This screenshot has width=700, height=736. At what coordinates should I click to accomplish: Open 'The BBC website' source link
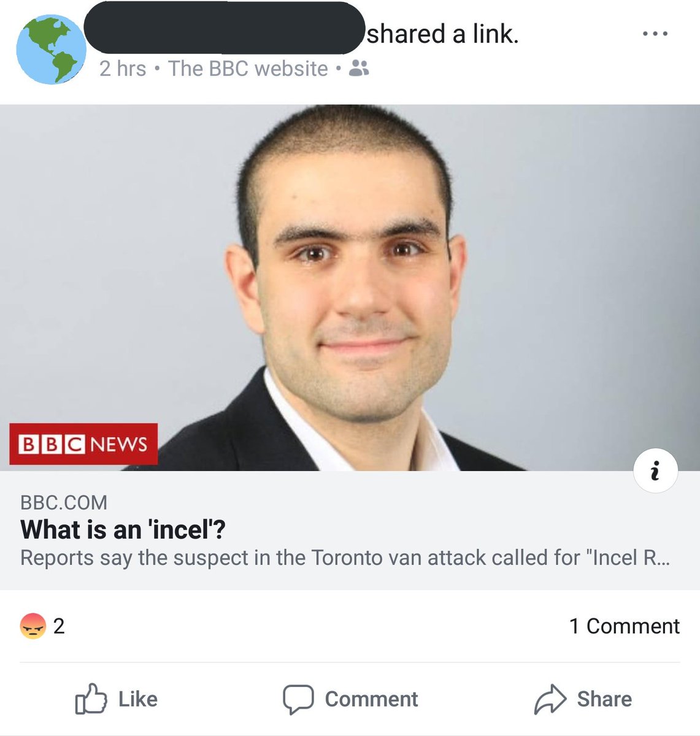point(248,69)
